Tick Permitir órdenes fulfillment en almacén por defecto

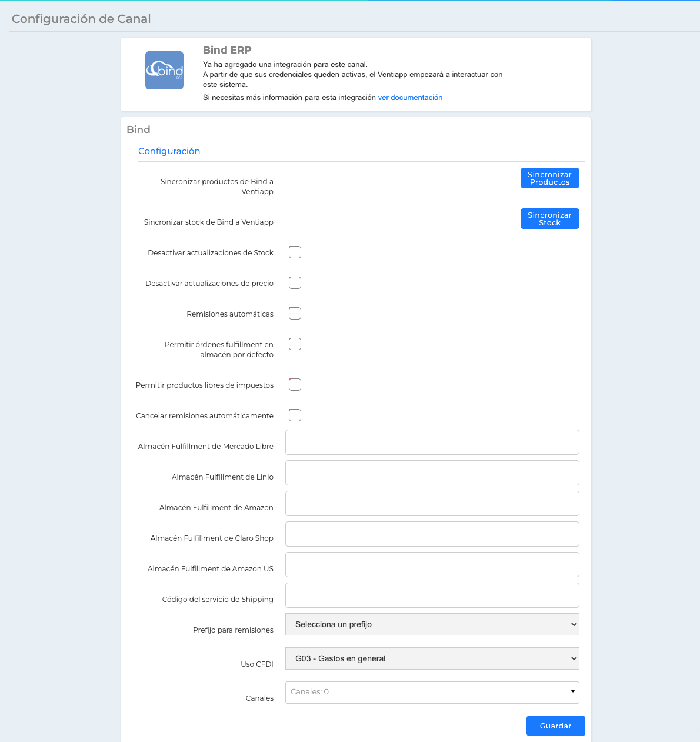295,344
